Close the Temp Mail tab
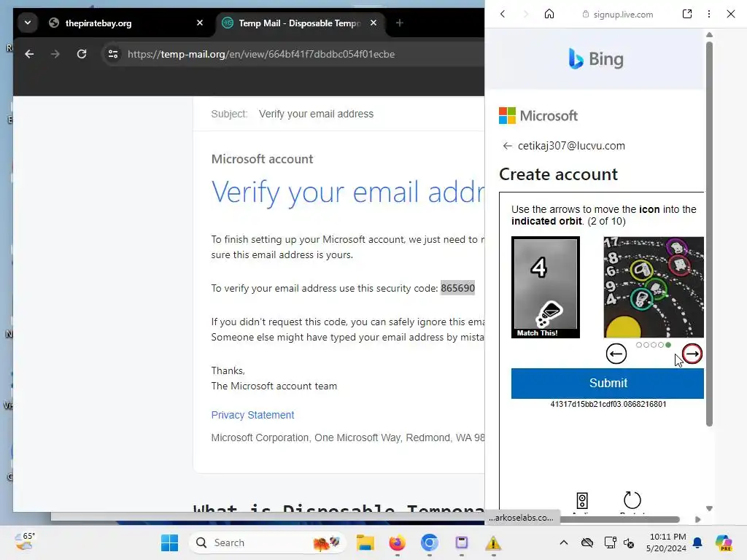 pos(373,23)
